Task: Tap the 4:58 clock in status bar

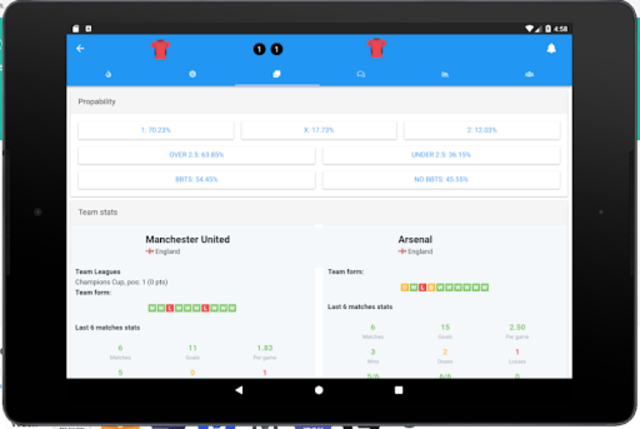Action: (x=560, y=29)
